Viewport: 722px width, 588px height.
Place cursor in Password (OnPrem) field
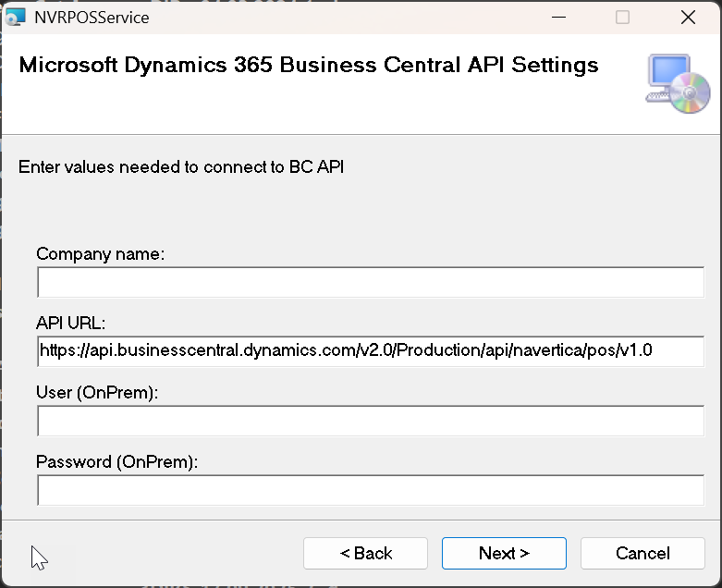pos(370,490)
